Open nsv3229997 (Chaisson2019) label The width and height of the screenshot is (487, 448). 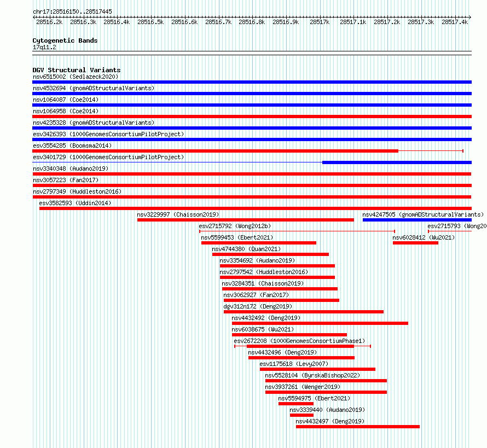(178, 214)
